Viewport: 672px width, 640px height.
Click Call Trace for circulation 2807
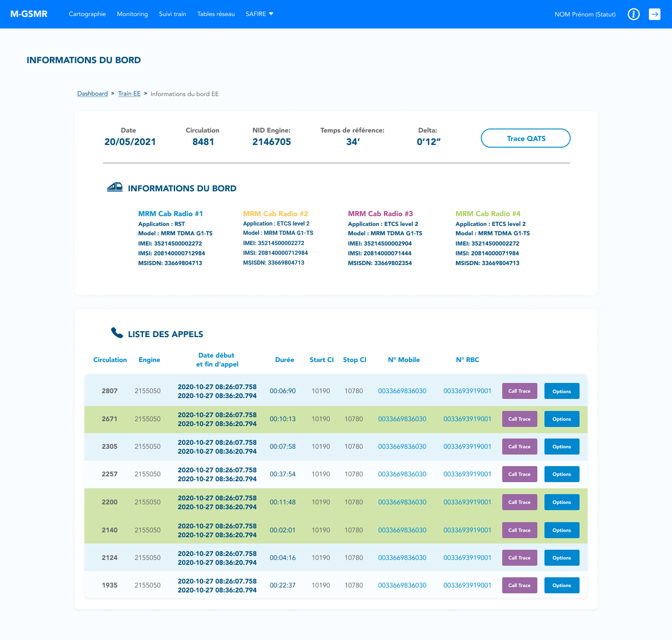click(519, 391)
